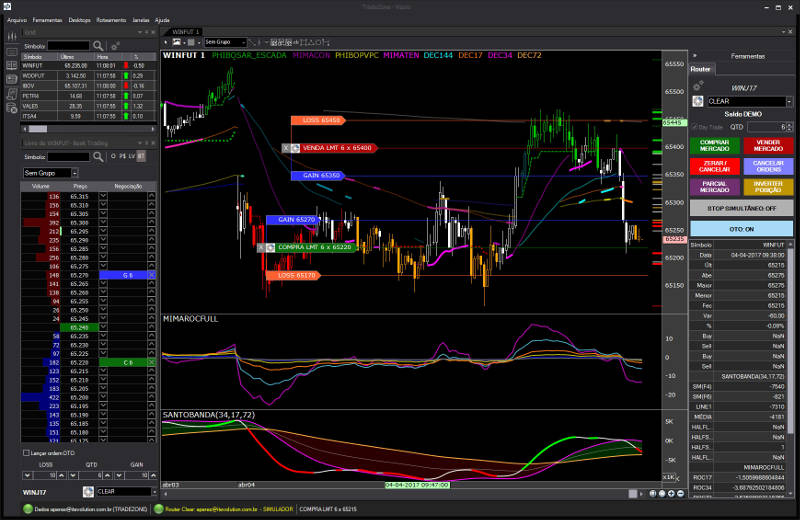Select the WINFUT 1 chart tab
Screen dimensions: 800x520
coord(186,32)
